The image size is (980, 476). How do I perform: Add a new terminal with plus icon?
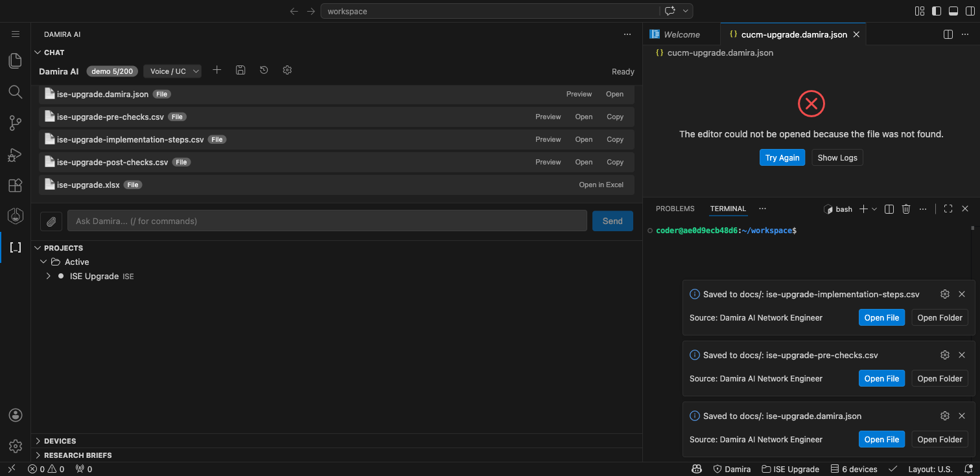[x=863, y=209]
